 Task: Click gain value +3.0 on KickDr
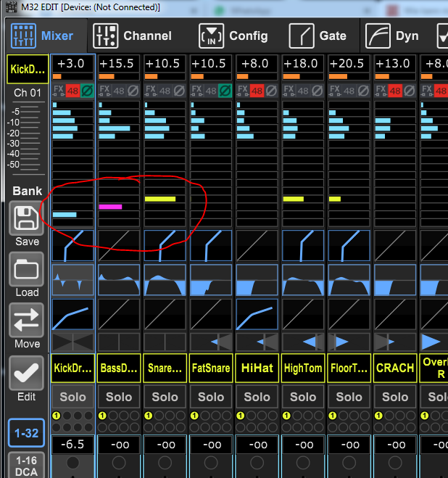pyautogui.click(x=72, y=64)
